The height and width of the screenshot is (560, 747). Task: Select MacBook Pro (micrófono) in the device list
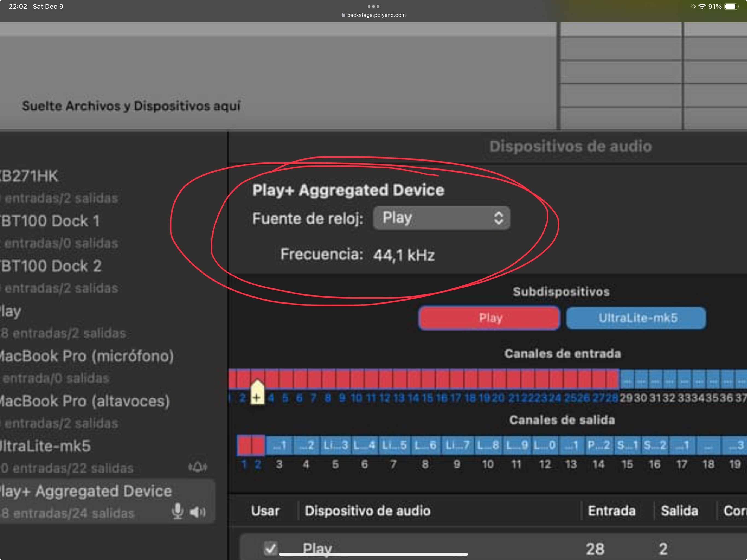87,356
